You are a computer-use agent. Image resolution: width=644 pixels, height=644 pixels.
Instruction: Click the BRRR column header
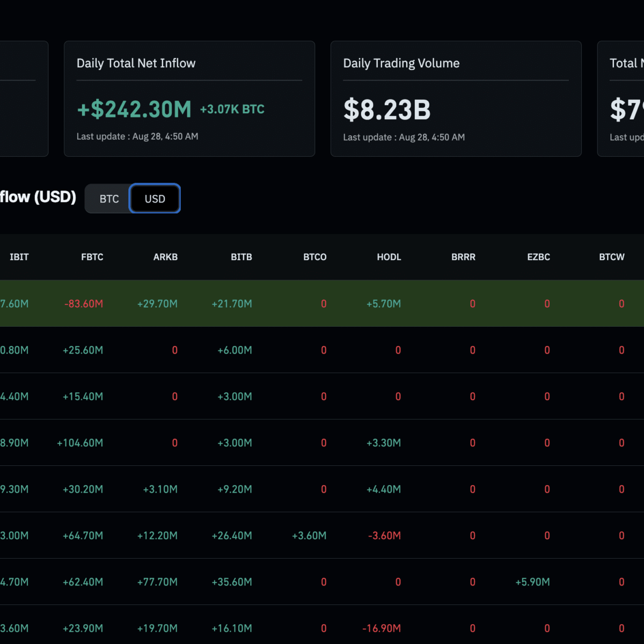pyautogui.click(x=464, y=257)
